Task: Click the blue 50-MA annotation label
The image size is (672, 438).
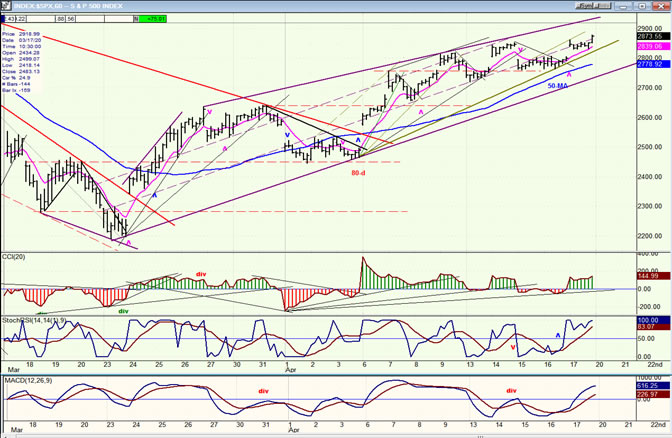Action: point(558,86)
